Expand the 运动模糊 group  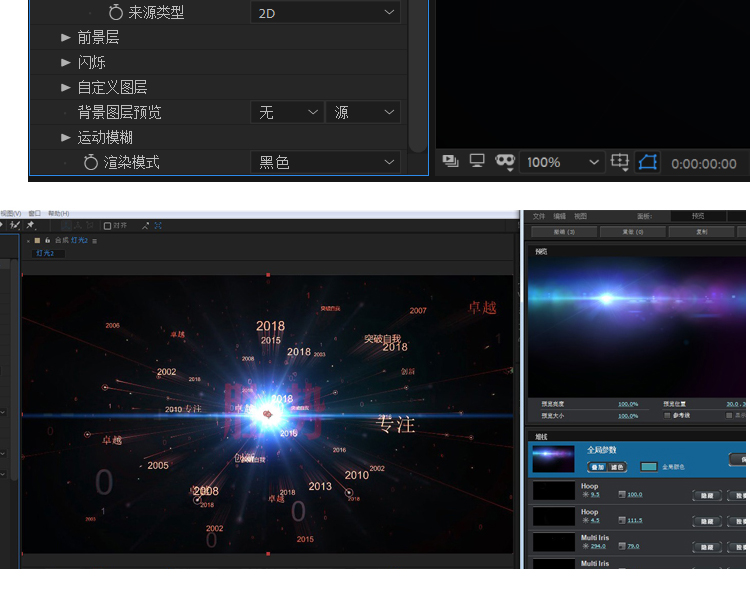pos(66,137)
